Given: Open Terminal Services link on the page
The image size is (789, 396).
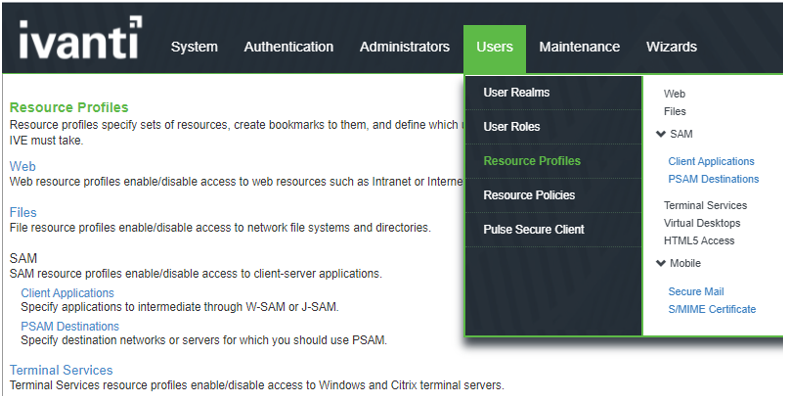Looking at the screenshot, I should 61,370.
